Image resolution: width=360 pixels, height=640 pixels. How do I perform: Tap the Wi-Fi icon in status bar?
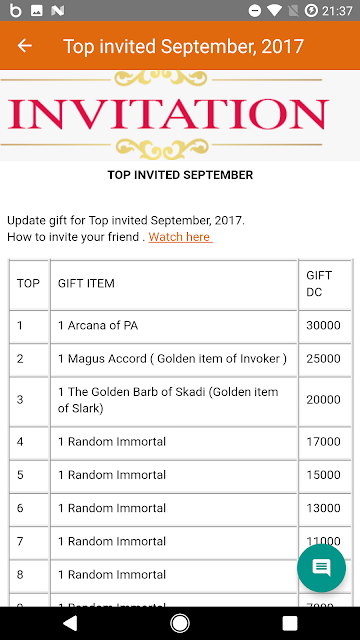275,11
